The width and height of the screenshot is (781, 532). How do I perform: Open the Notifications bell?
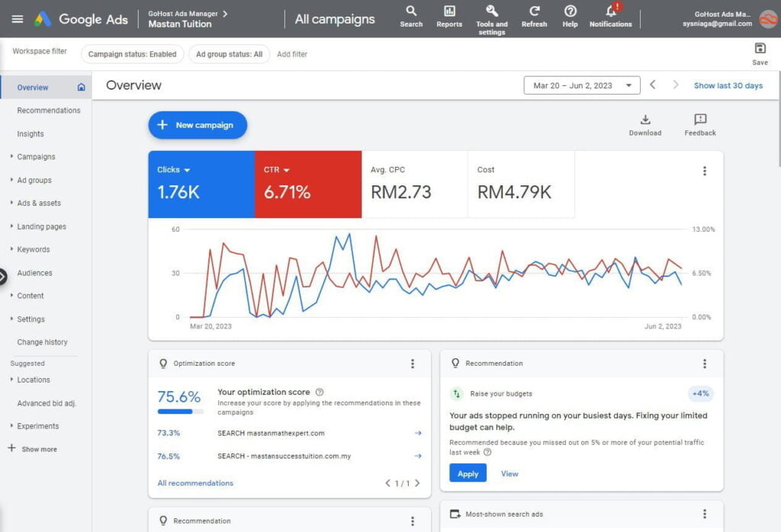click(x=610, y=11)
